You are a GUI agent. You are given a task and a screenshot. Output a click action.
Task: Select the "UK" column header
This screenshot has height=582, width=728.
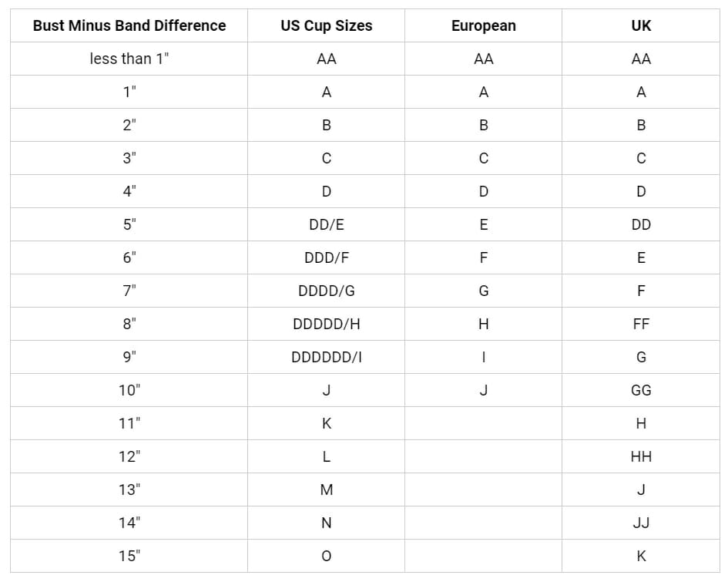tap(641, 25)
